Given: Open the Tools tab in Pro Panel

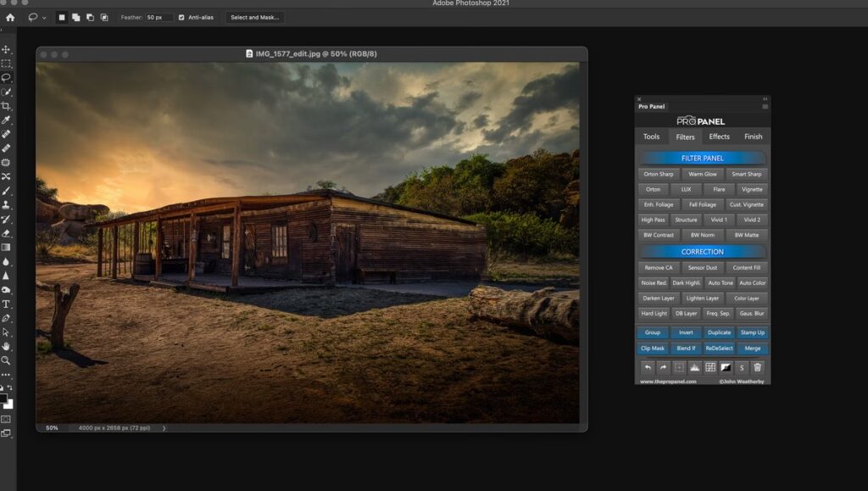Looking at the screenshot, I should pyautogui.click(x=651, y=137).
